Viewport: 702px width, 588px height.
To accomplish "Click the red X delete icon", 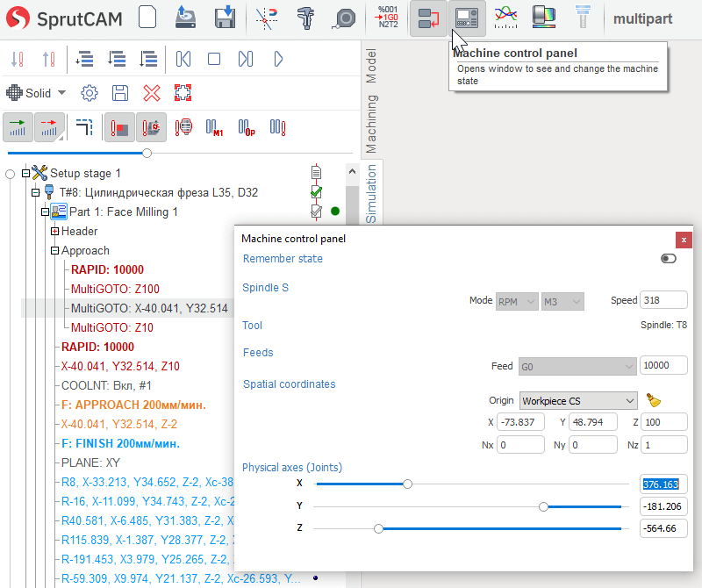I will click(152, 93).
